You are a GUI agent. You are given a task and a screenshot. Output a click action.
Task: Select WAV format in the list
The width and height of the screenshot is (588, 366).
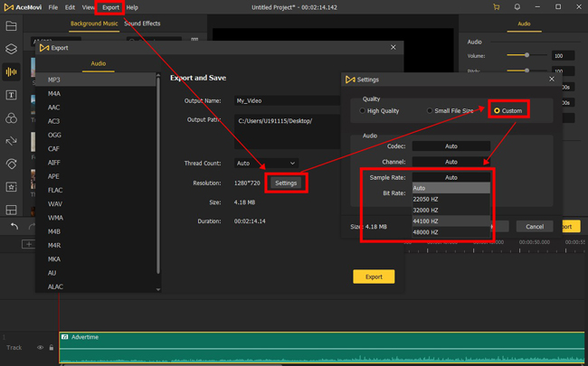tap(96, 204)
